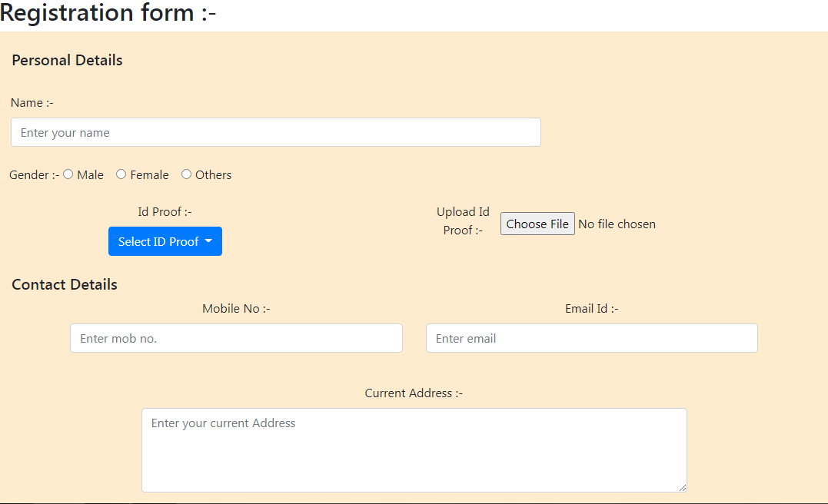Select the Female gender radio button
The height and width of the screenshot is (504, 828).
click(121, 174)
